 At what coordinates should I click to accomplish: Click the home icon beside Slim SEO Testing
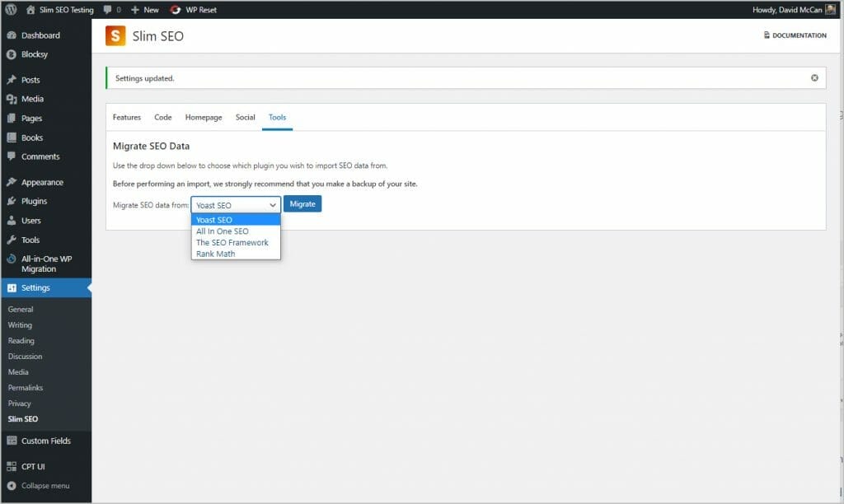[x=30, y=10]
